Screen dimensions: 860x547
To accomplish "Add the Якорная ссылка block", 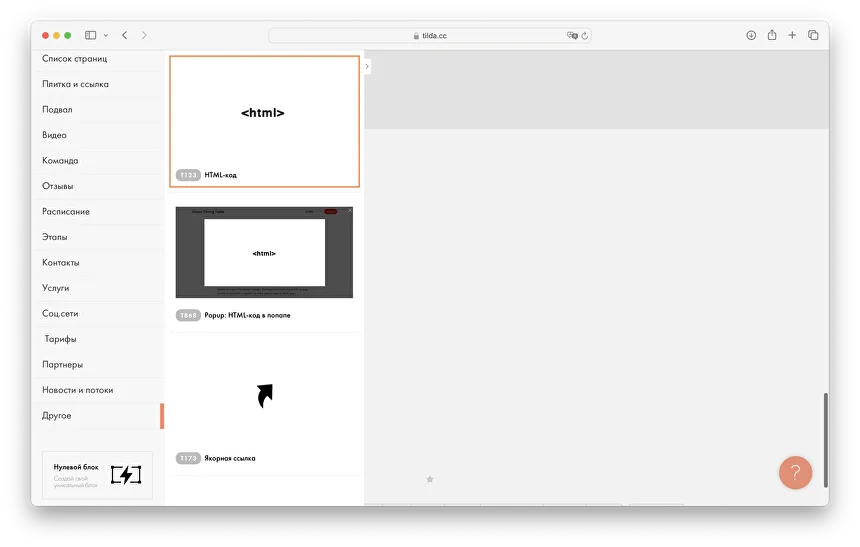I will (264, 398).
